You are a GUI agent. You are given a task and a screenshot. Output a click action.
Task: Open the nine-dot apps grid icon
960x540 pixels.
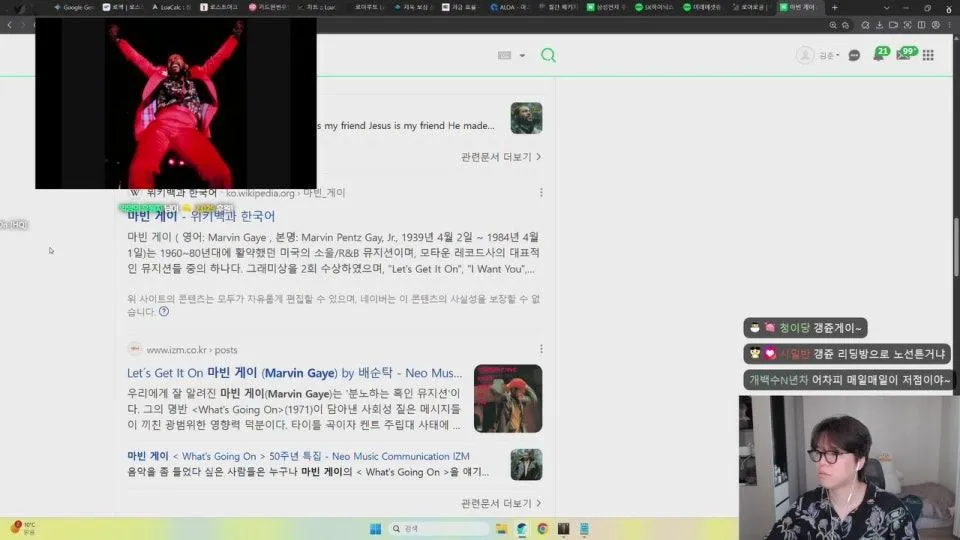(x=928, y=55)
